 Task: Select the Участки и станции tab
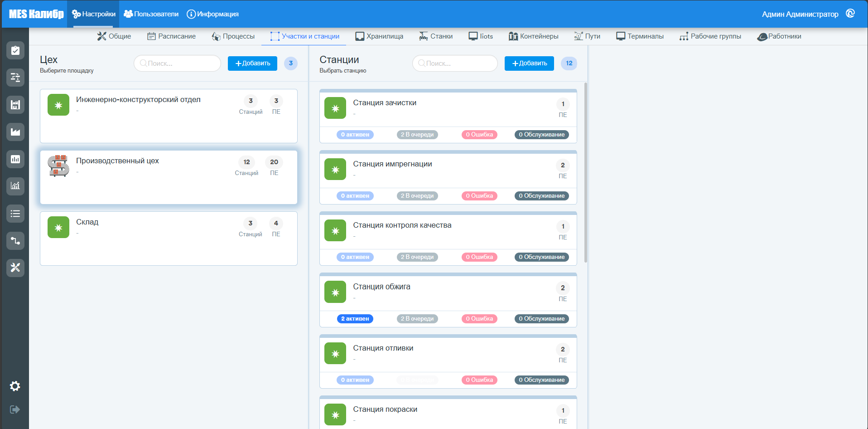(x=304, y=36)
